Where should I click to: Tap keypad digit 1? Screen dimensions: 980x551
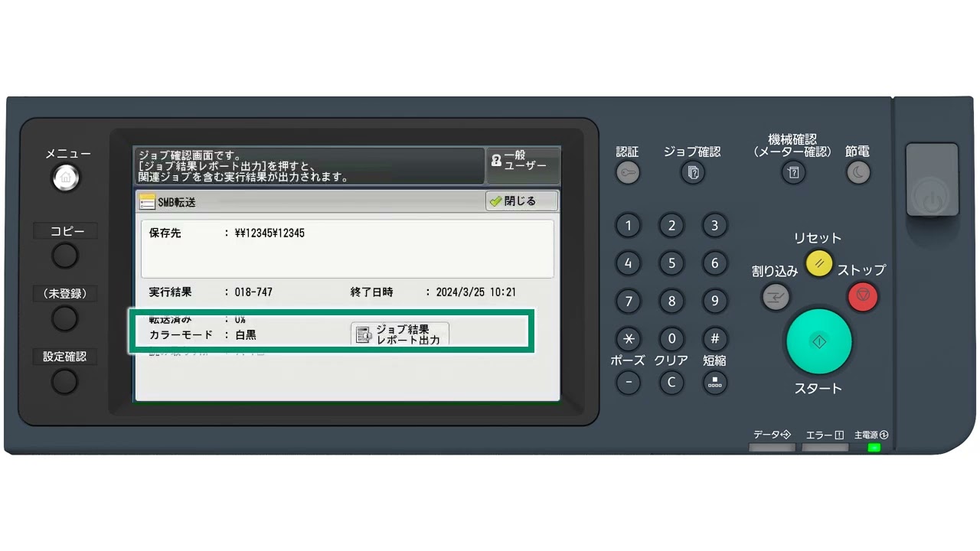tap(629, 226)
